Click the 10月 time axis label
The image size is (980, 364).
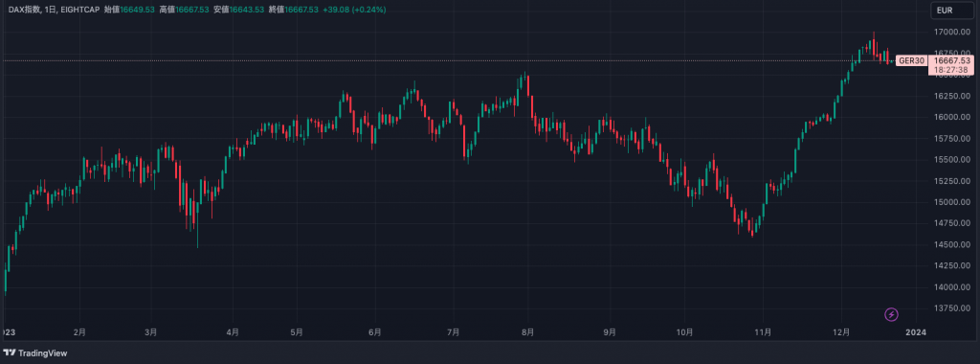[x=685, y=332]
